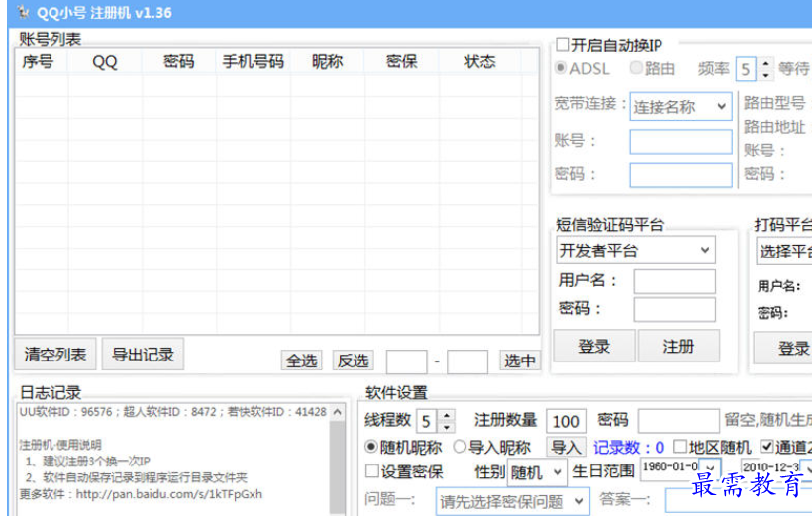The width and height of the screenshot is (812, 516).
Task: Click the 反选 button
Action: tap(354, 361)
